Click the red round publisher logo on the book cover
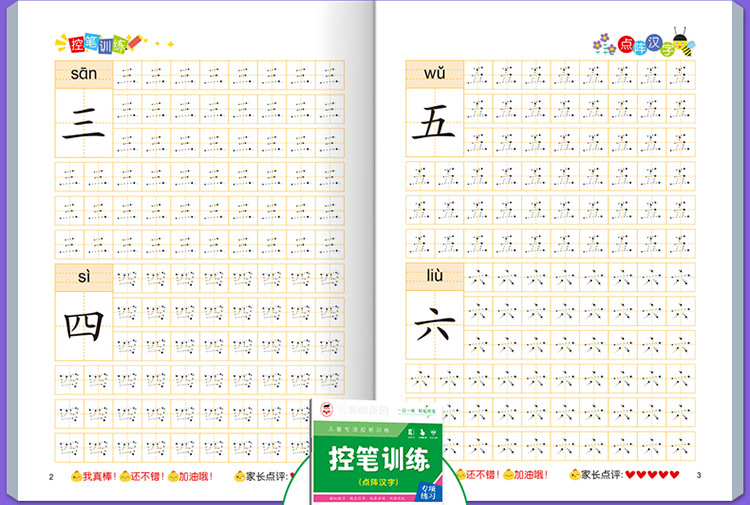The height and width of the screenshot is (505, 750). pos(326,410)
